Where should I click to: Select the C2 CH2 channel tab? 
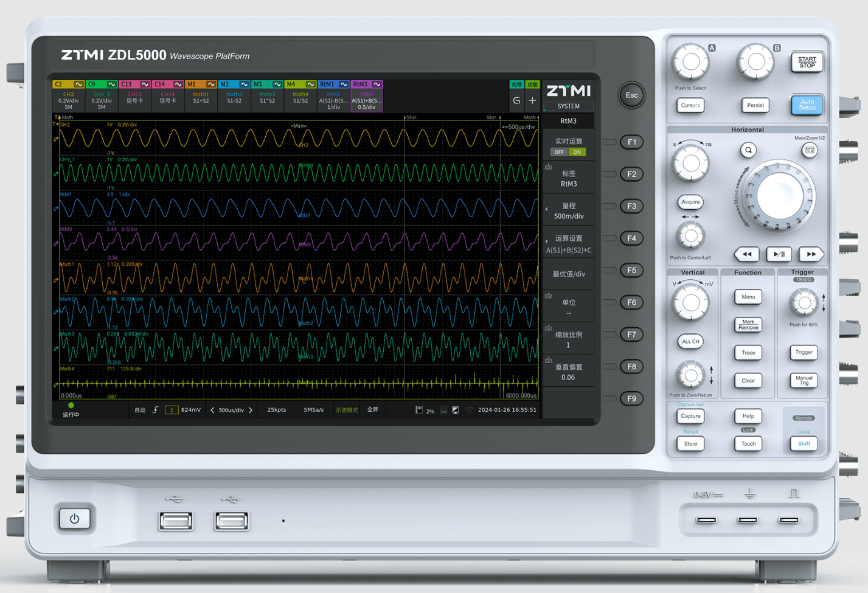coord(68,96)
